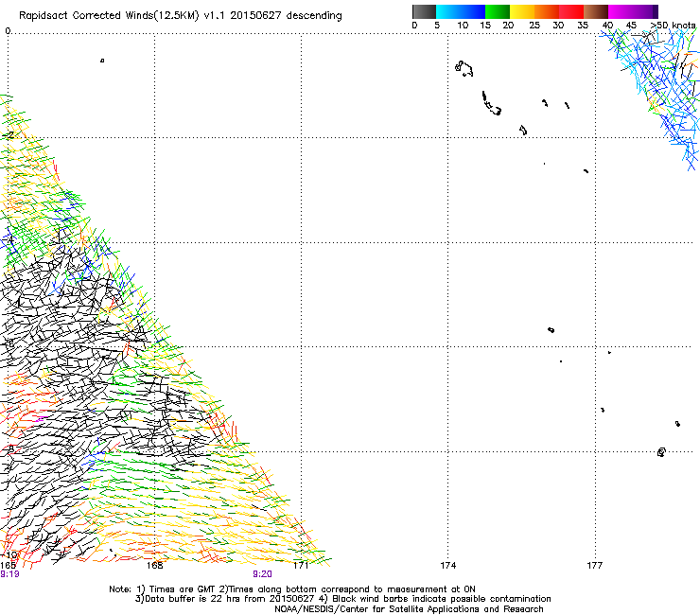The height and width of the screenshot is (615, 700).
Task: Click the gray 0–5 knots legend segment
Action: 424,11
